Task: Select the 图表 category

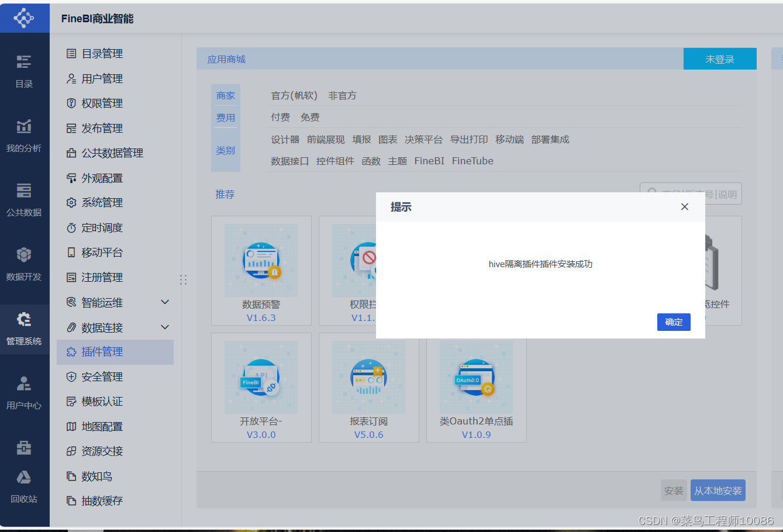Action: (388, 140)
